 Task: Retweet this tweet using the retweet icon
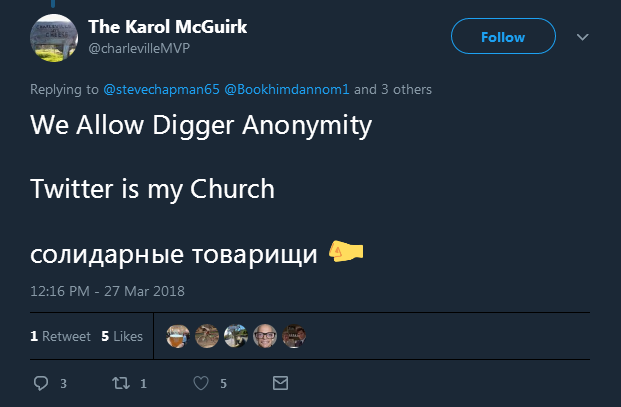point(120,383)
